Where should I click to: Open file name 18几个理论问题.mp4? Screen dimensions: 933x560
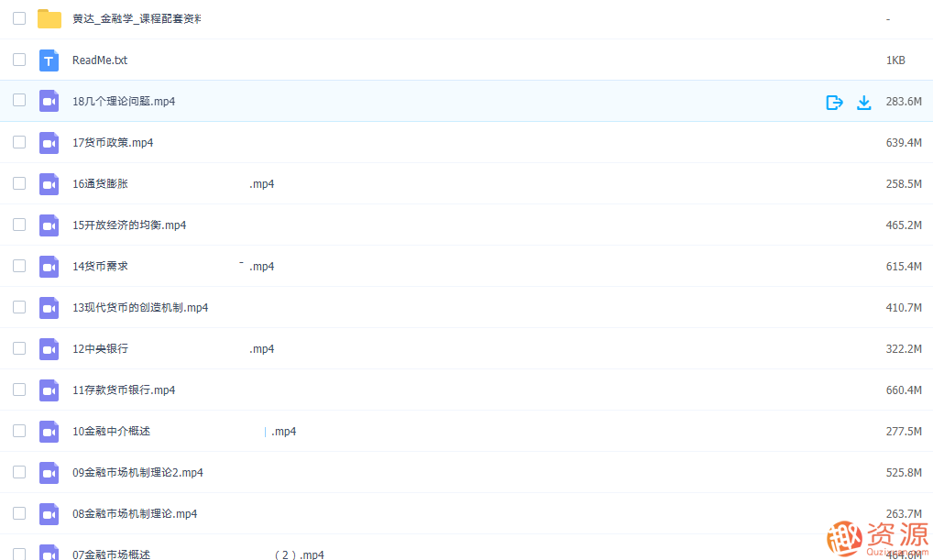[x=124, y=102]
